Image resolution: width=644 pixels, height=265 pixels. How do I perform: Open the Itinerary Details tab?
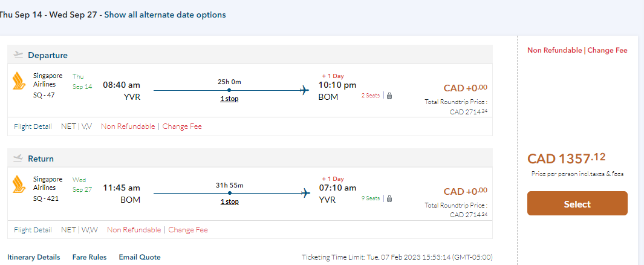pyautogui.click(x=34, y=257)
